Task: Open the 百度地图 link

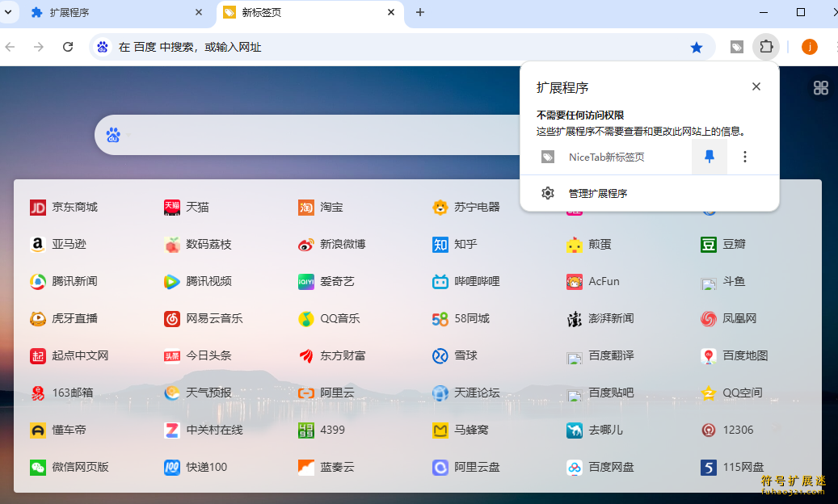Action: pyautogui.click(x=745, y=355)
